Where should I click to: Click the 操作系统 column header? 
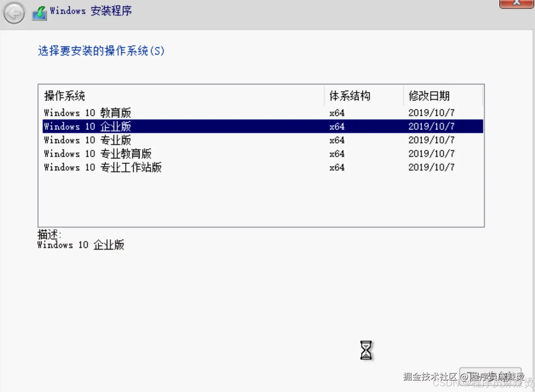(181, 96)
